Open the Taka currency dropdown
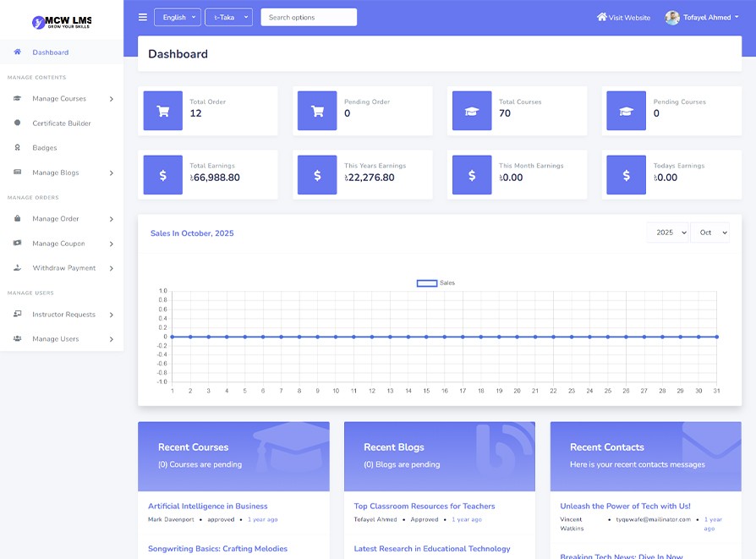756x559 pixels. click(228, 17)
